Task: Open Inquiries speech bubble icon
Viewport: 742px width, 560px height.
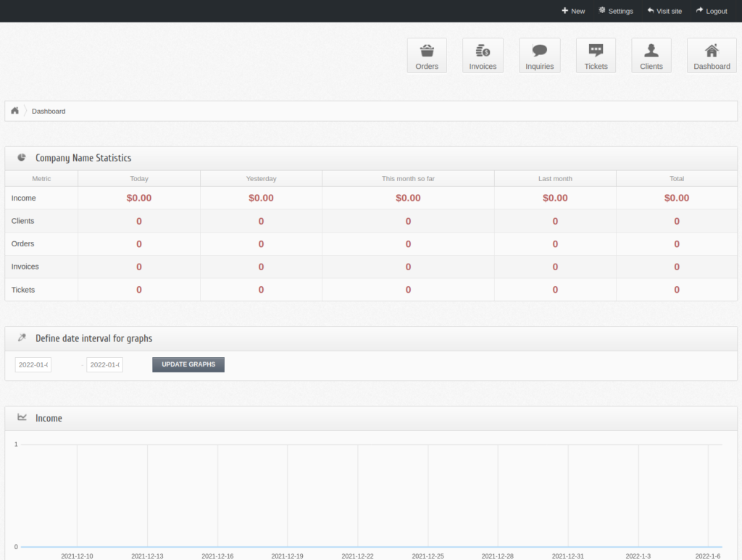Action: [x=539, y=51]
